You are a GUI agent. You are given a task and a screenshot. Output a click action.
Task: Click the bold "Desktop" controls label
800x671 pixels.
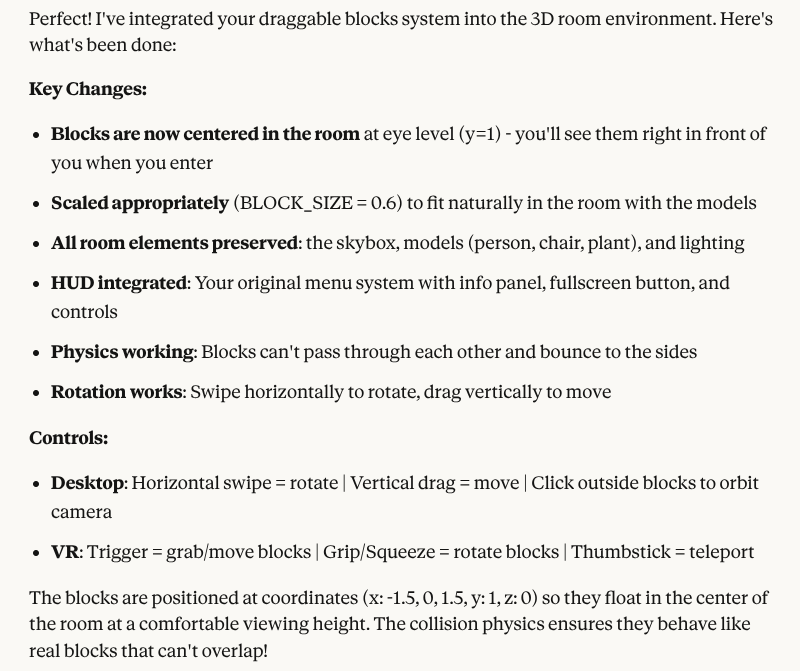[88, 483]
